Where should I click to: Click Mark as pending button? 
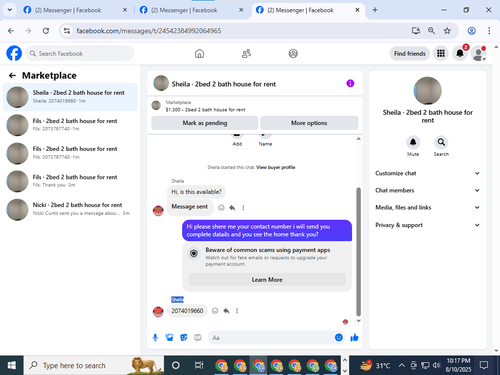click(205, 123)
